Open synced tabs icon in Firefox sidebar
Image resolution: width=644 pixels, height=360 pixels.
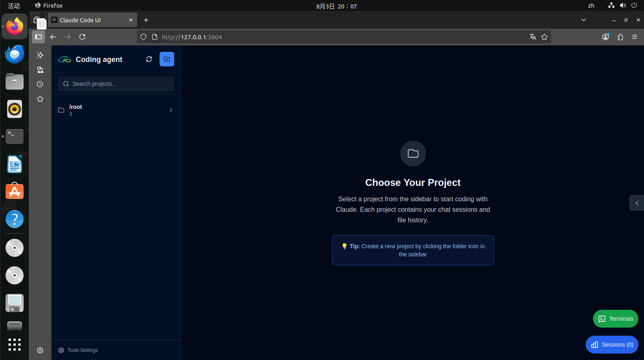[40, 70]
